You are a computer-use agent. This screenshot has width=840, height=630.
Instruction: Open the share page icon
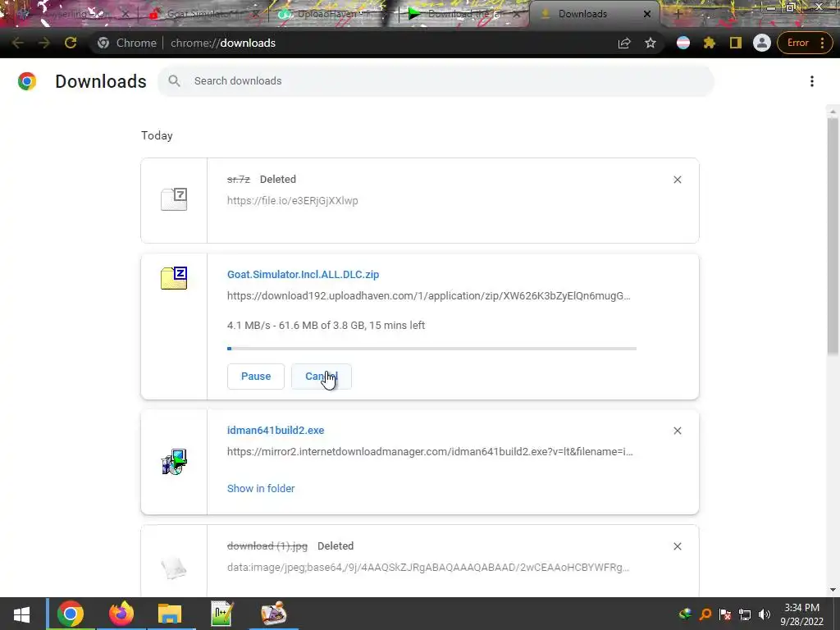point(624,43)
